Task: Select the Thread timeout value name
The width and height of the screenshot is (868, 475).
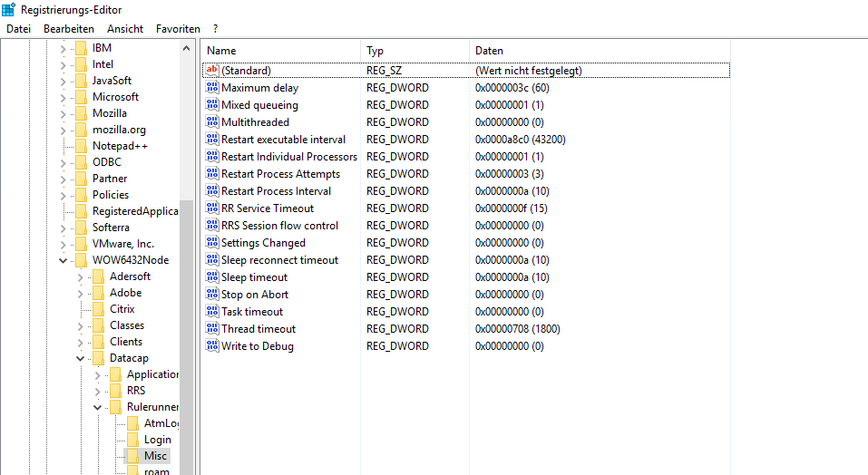Action: click(x=258, y=328)
